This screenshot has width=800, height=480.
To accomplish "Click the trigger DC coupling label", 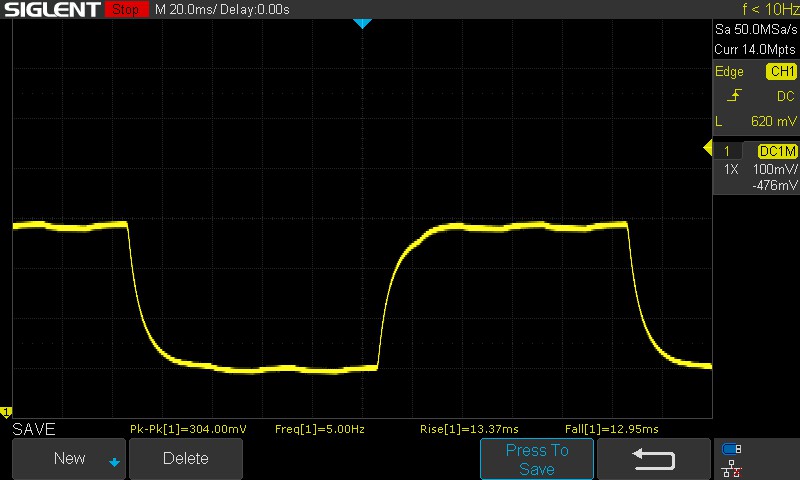I will pyautogui.click(x=785, y=96).
